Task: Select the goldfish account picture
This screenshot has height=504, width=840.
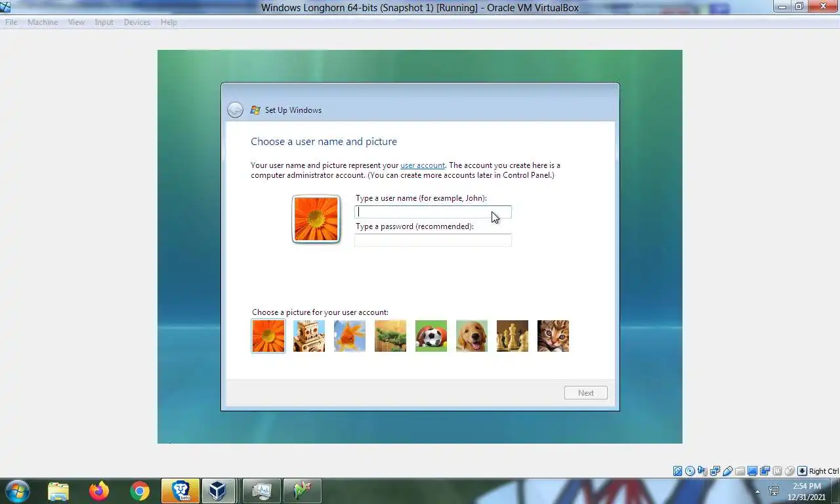Action: (x=350, y=336)
